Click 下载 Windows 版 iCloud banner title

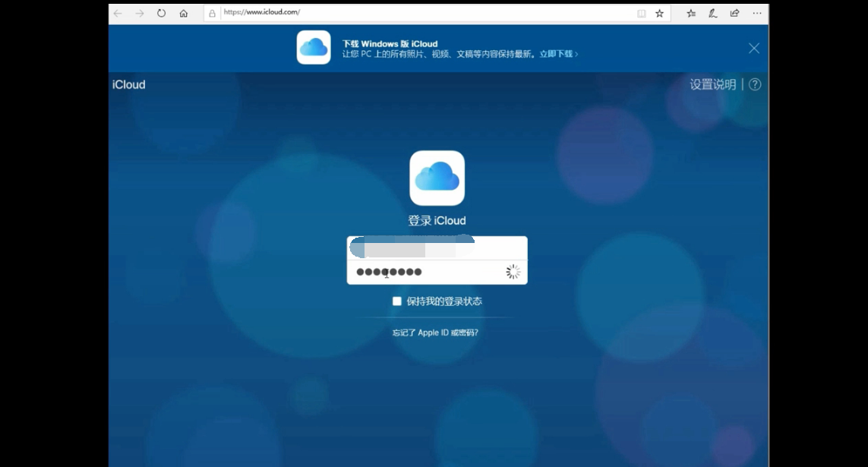[x=390, y=44]
